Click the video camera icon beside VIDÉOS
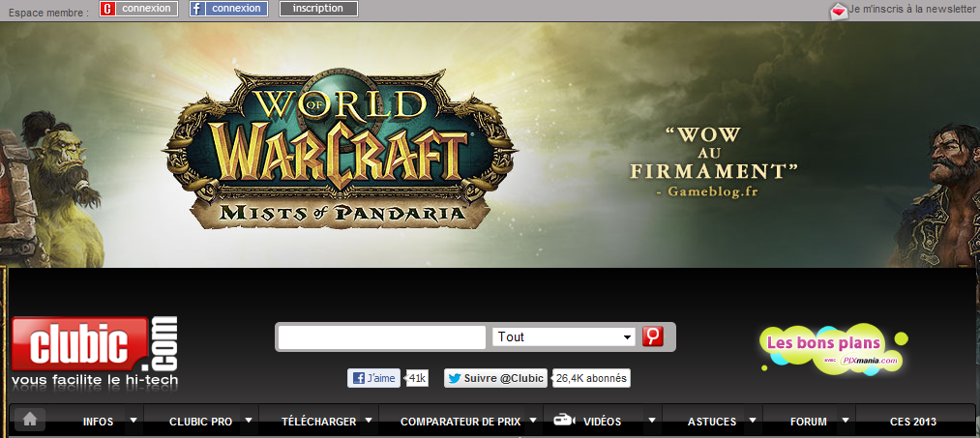Screen dimensions: 980x438 564,420
